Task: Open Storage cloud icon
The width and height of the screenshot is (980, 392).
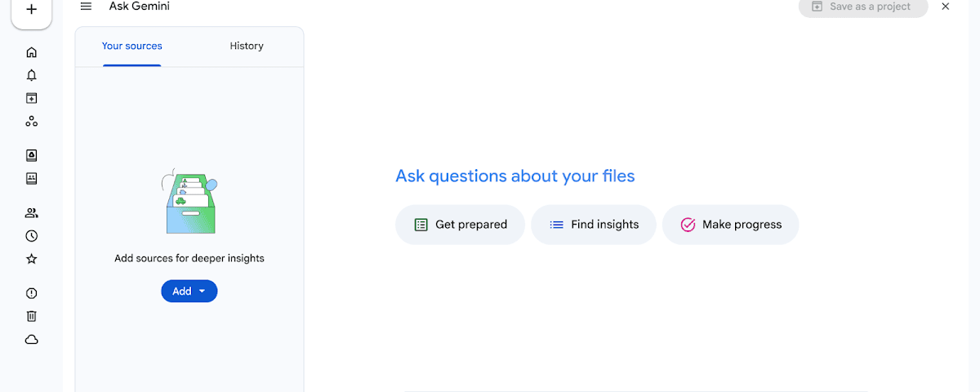Action: [x=32, y=340]
